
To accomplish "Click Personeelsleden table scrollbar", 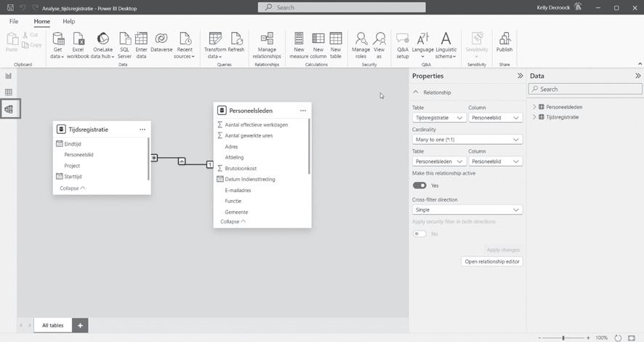I will [309, 146].
